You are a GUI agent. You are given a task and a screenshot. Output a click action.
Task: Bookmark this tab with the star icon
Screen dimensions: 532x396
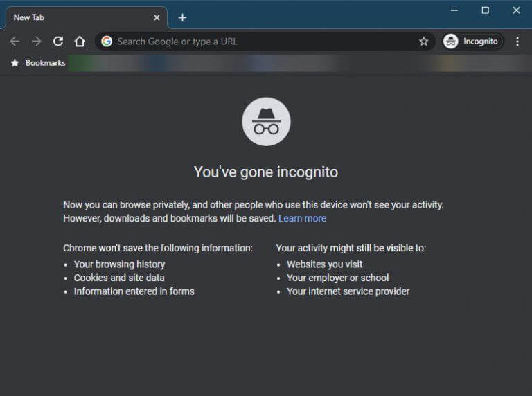423,42
